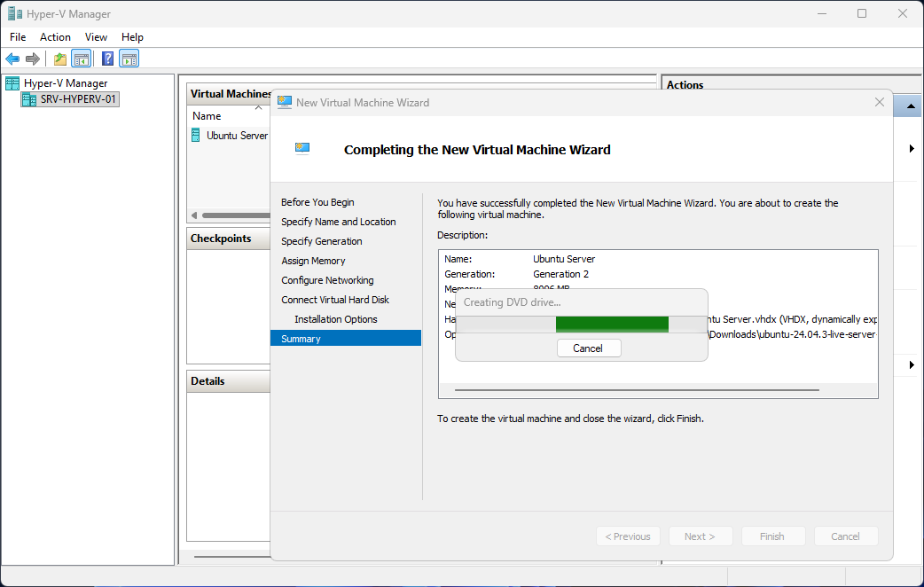Open the File menu
924x587 pixels.
tap(18, 37)
